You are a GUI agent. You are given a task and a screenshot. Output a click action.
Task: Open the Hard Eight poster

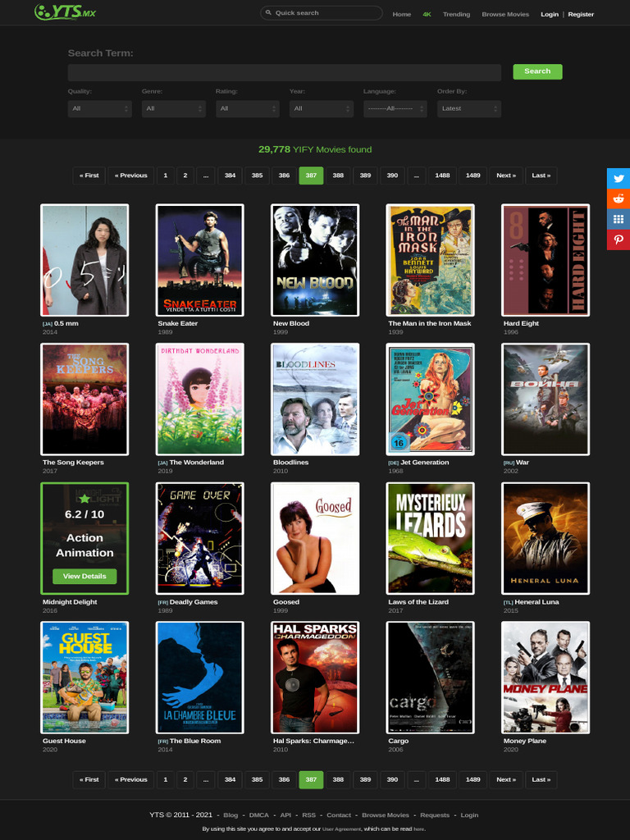pyautogui.click(x=546, y=260)
